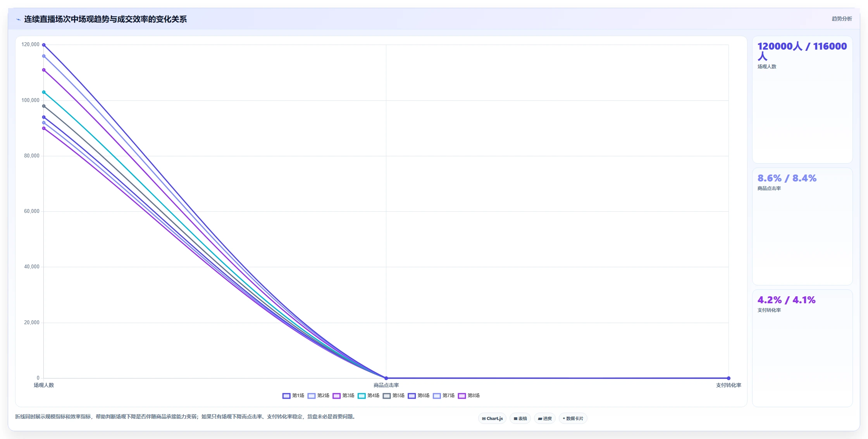Click the 120000人 / 116000人 card value
This screenshot has width=868, height=439.
[802, 51]
